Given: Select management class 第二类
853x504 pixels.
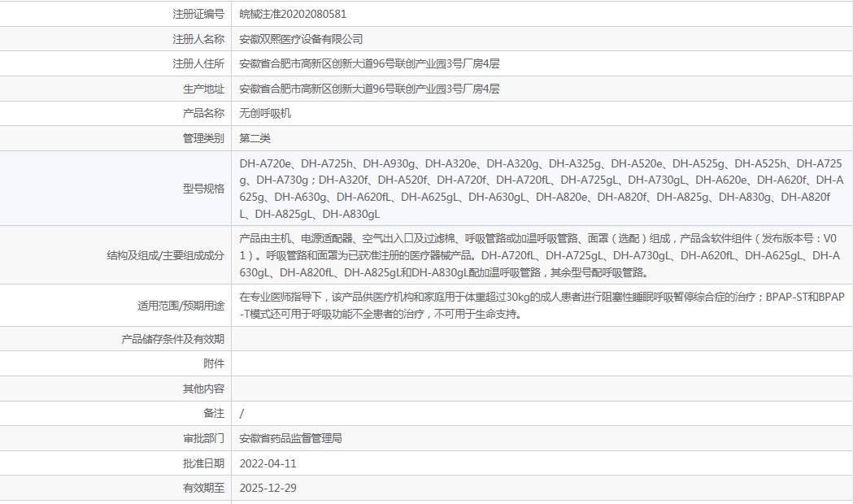Looking at the screenshot, I should (255, 138).
